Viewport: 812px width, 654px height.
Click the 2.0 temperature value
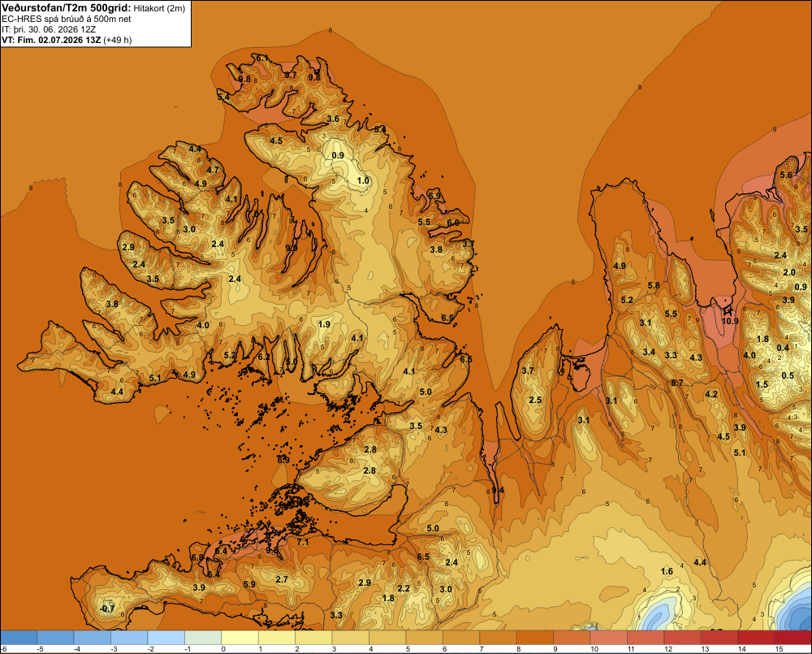click(789, 273)
